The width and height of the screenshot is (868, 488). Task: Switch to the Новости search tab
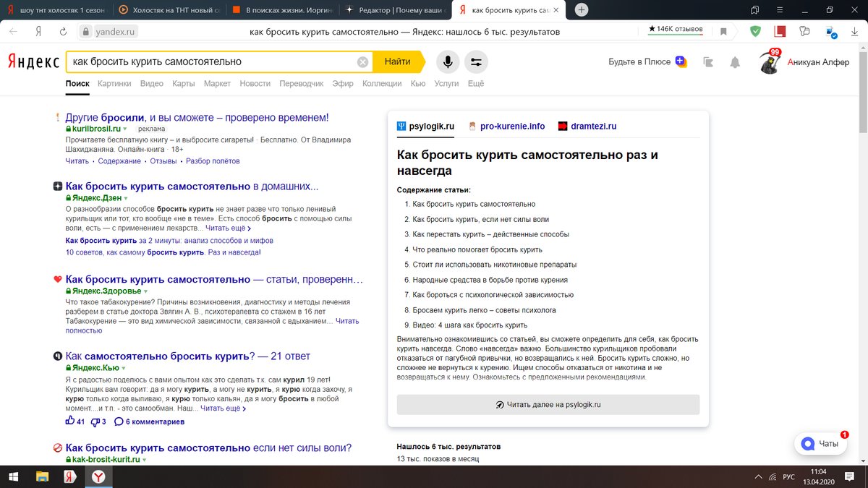tap(255, 84)
